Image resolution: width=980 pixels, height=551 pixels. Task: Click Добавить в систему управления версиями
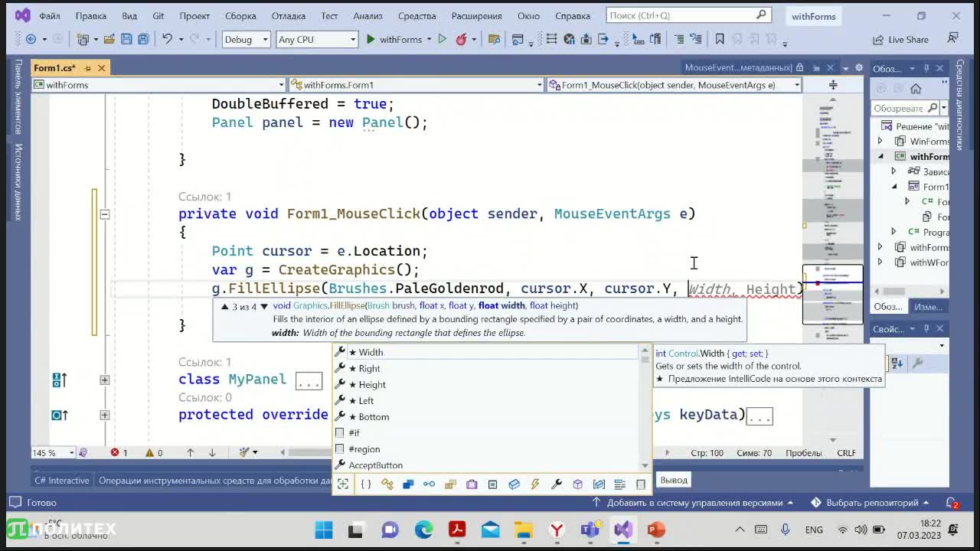pos(694,503)
